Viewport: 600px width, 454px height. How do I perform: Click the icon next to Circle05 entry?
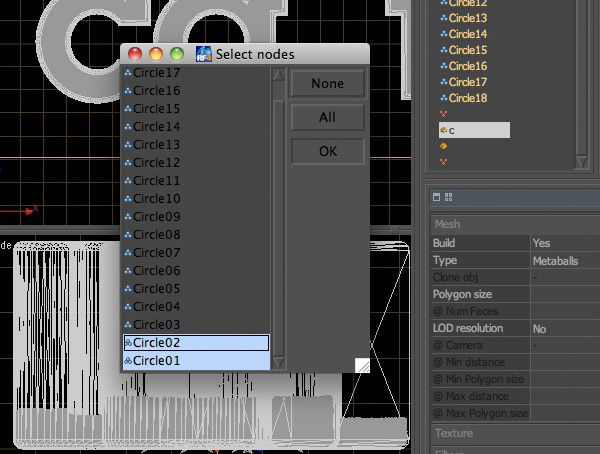128,289
